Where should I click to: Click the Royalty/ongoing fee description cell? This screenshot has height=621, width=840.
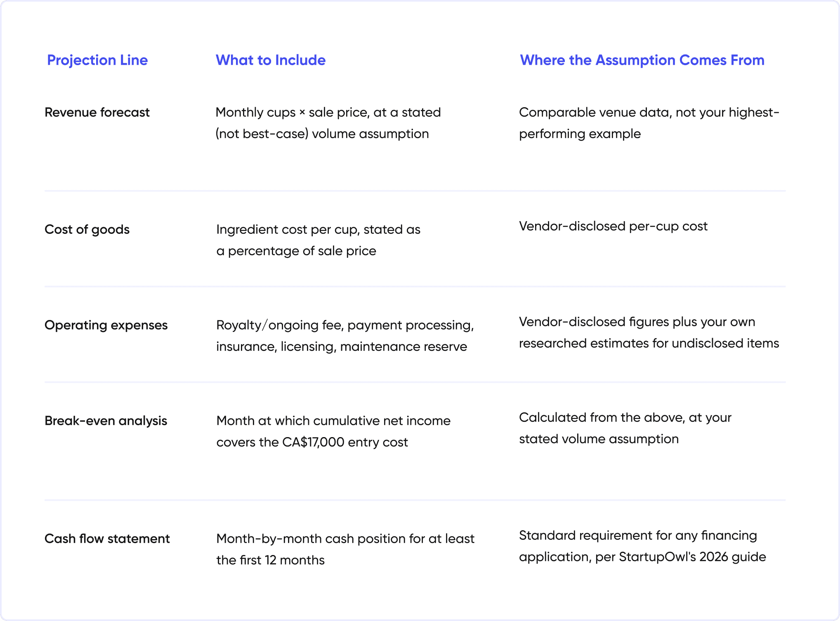pyautogui.click(x=345, y=336)
